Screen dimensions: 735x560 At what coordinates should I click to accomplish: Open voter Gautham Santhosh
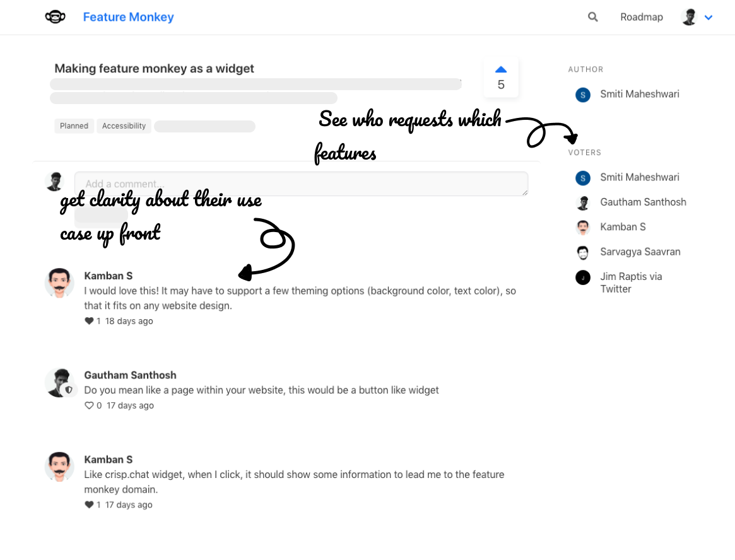coord(643,202)
